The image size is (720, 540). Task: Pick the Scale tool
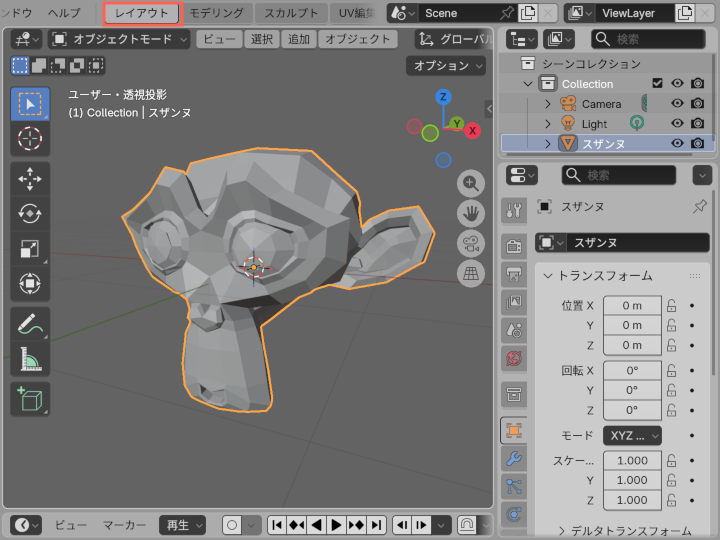coord(30,248)
